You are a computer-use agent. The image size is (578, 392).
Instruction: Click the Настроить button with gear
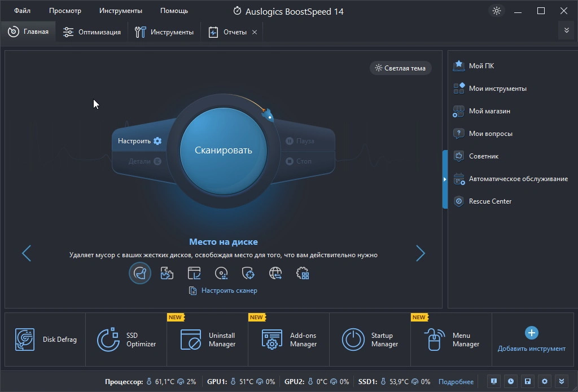pyautogui.click(x=140, y=141)
